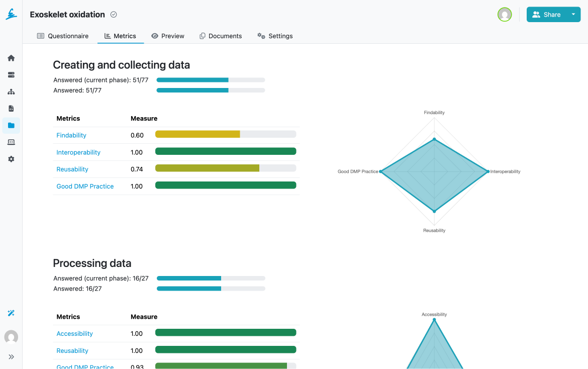588x369 pixels.
Task: Switch to the Preview tab
Action: 168,36
